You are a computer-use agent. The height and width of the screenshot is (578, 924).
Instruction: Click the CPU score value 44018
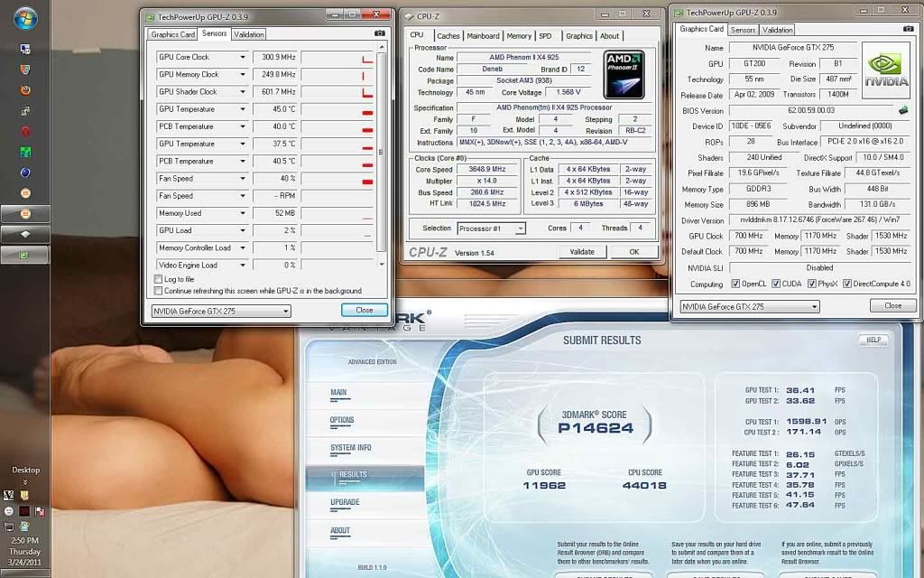click(x=644, y=485)
